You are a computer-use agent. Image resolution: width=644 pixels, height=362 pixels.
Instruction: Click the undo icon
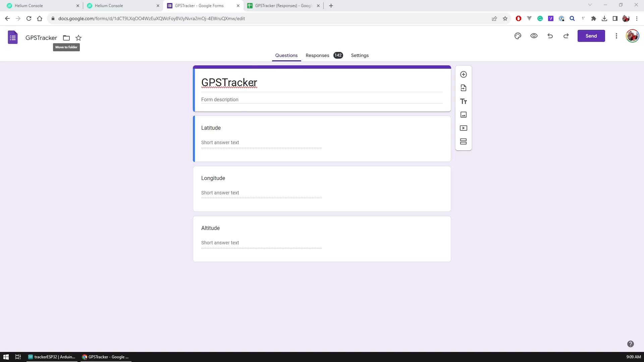550,36
